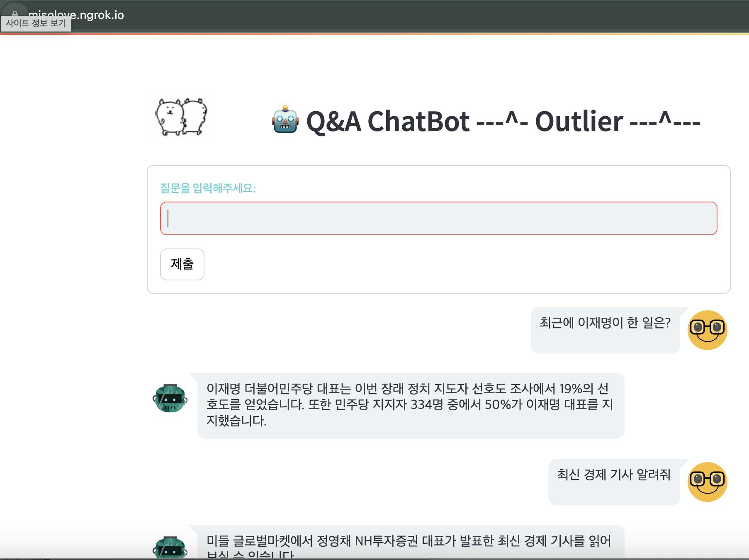Viewport: 749px width, 560px height.
Task: Click the green bot avatar beside the 이재명 answer
Action: click(170, 398)
